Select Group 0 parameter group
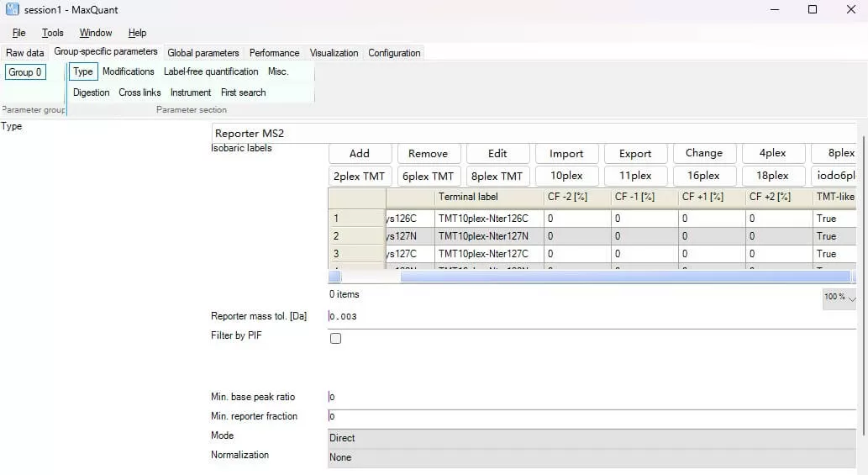This screenshot has height=475, width=868. [25, 72]
